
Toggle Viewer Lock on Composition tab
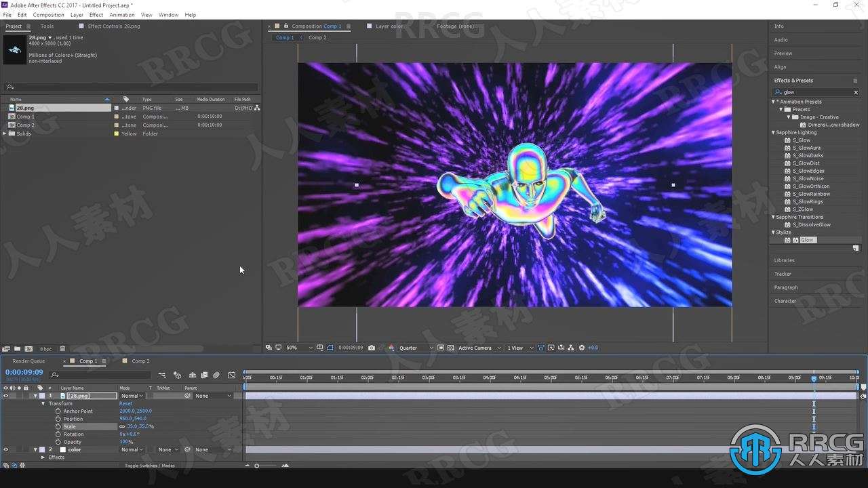point(285,26)
